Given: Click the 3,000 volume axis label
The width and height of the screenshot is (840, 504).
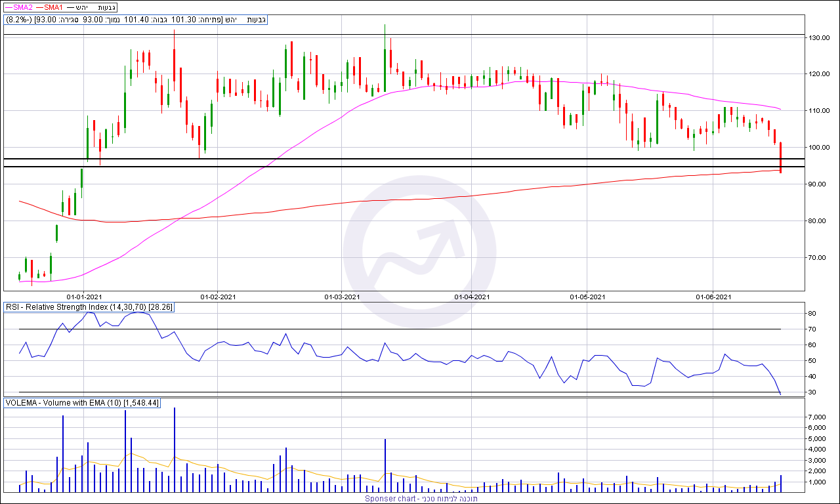Looking at the screenshot, I should pos(816,461).
